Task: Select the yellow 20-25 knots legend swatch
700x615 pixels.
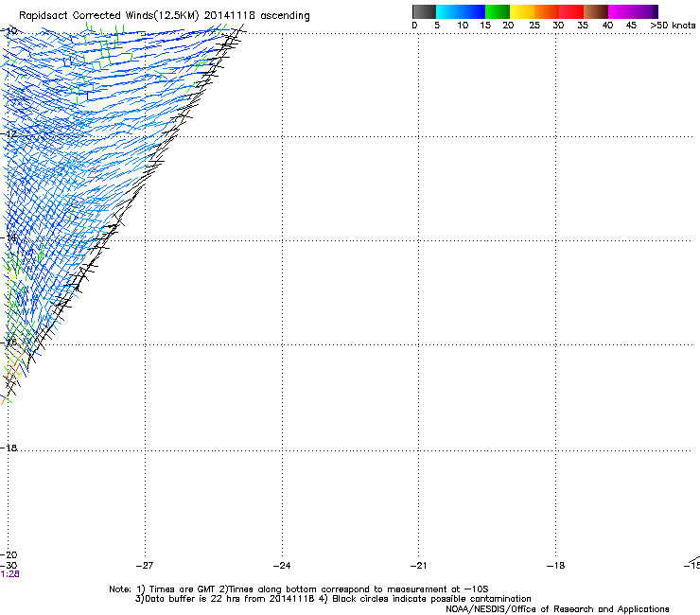Action: click(522, 11)
